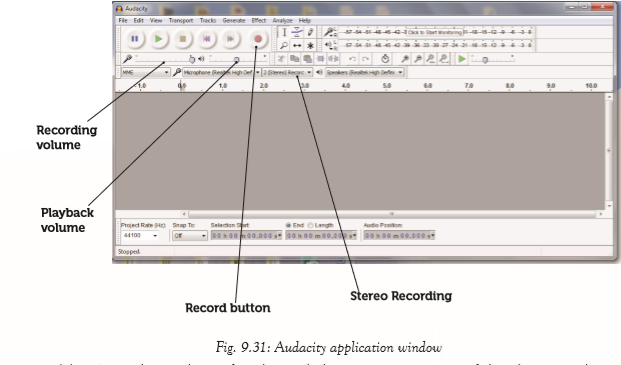This screenshot has height=365, width=621.
Task: Click the Silence audio icon
Action: [333, 59]
